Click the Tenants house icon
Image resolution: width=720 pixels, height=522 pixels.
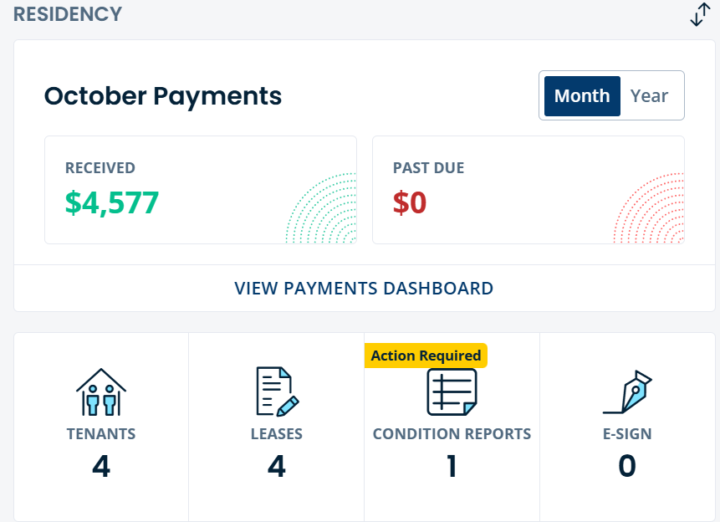[x=101, y=392]
